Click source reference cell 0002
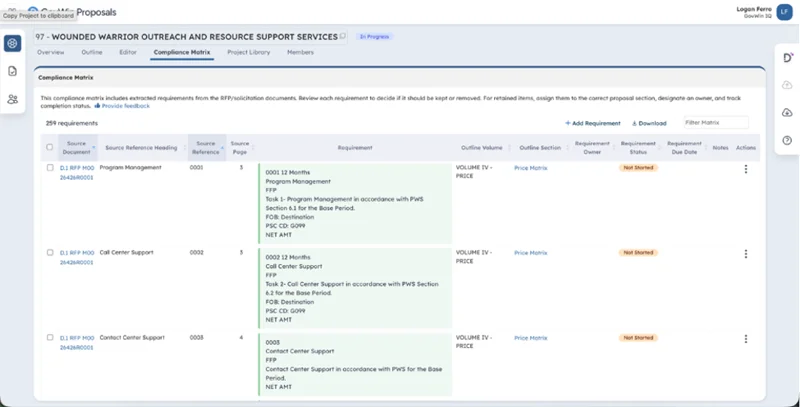 point(196,252)
